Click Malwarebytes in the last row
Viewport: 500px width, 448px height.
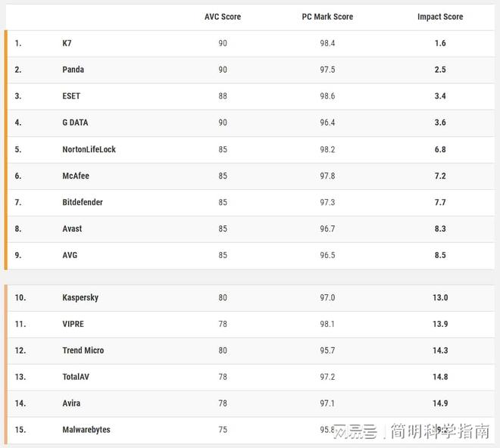[x=86, y=430]
